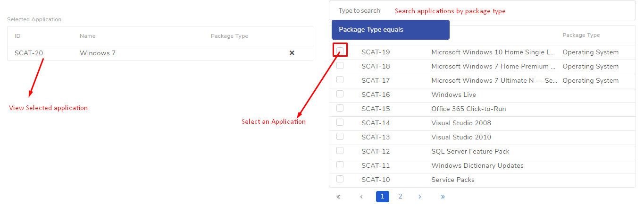Go to previous page using left chevron
The width and height of the screenshot is (644, 207).
pos(361,197)
